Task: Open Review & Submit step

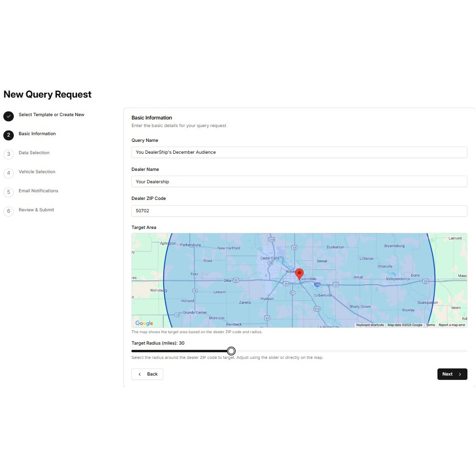Action: [x=36, y=210]
